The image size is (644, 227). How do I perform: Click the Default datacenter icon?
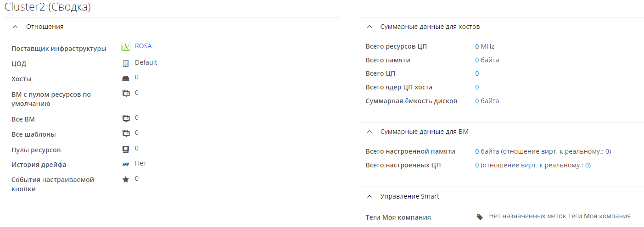tap(126, 63)
